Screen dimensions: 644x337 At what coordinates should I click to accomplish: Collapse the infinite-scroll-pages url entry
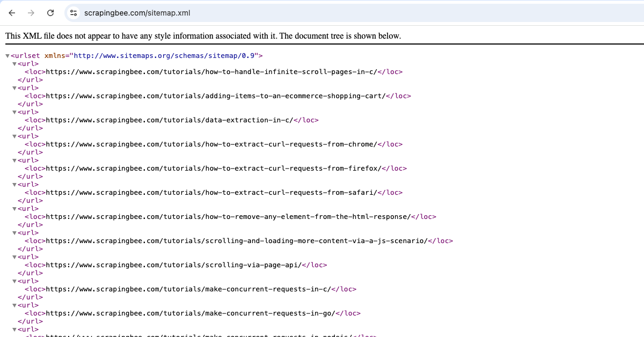pos(14,63)
